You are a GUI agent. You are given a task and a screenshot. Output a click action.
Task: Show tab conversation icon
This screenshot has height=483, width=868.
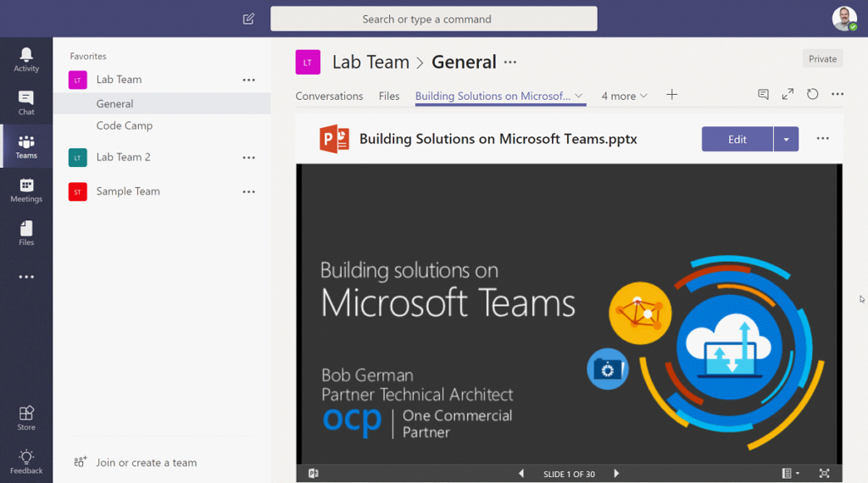[x=764, y=94]
